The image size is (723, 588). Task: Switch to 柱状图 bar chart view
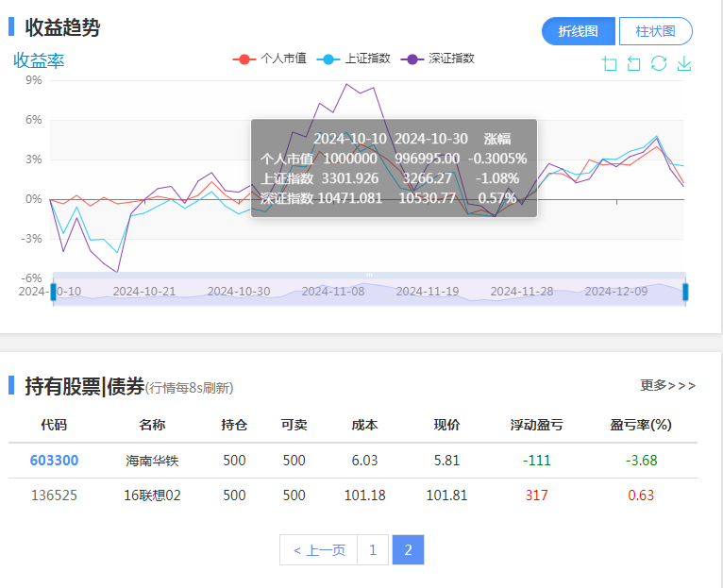tap(655, 31)
